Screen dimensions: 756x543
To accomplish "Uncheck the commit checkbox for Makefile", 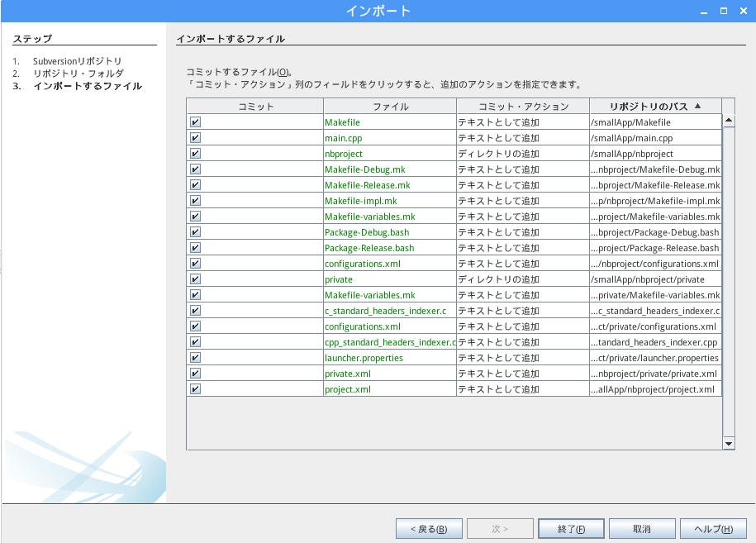I will [196, 122].
